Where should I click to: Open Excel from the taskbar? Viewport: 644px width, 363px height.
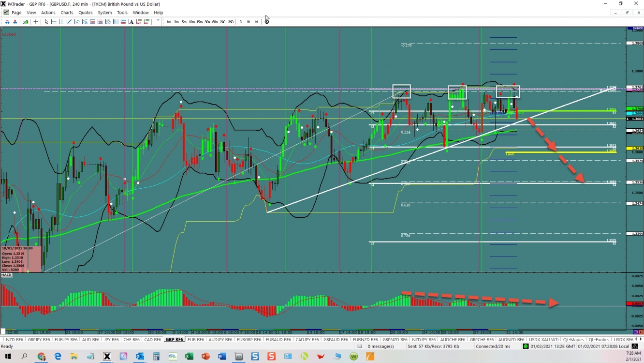pos(189,357)
